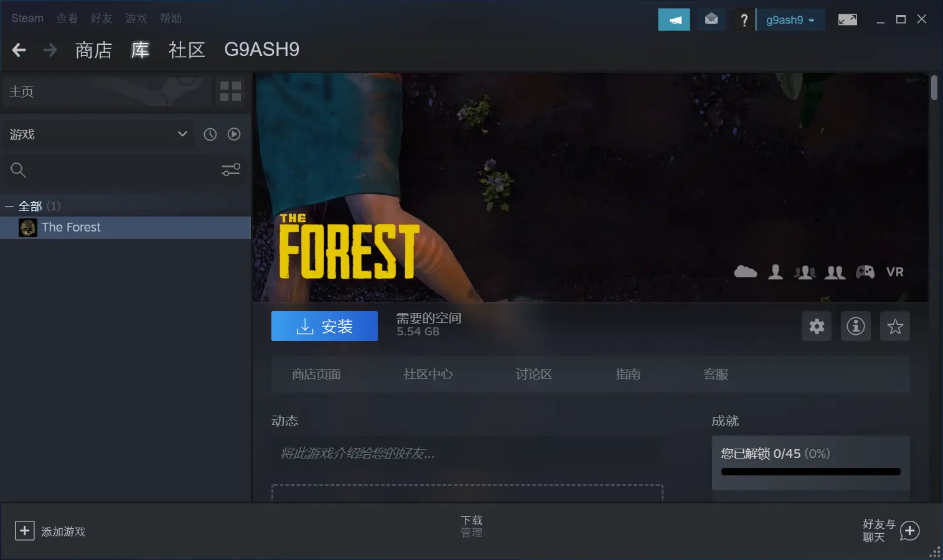Screen dimensions: 943x560
Task: Click the 成就 heading
Action: tap(725, 421)
